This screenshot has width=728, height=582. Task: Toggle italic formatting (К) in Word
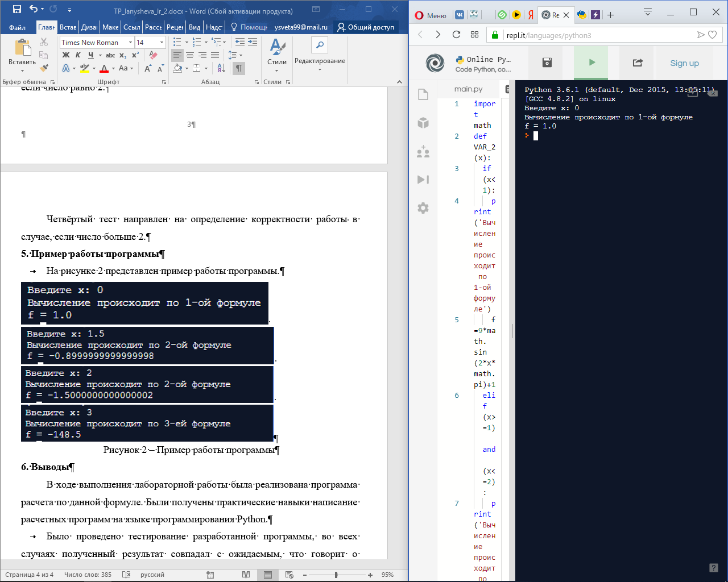click(x=78, y=55)
